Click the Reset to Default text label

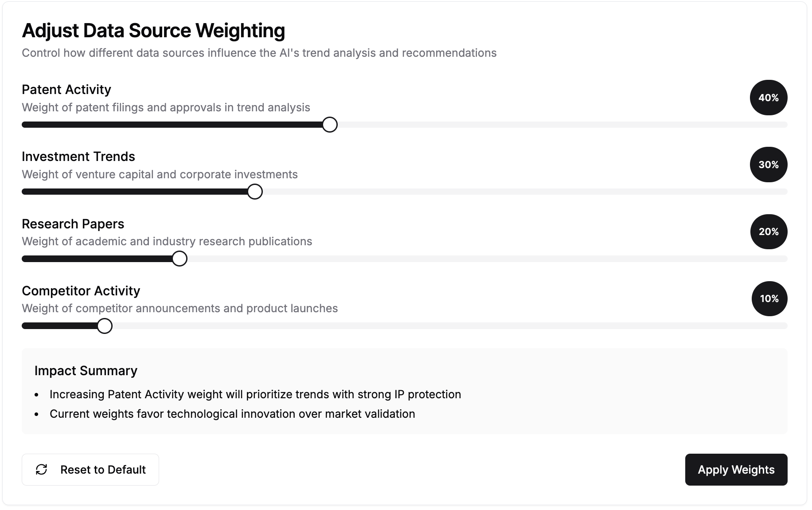point(103,470)
